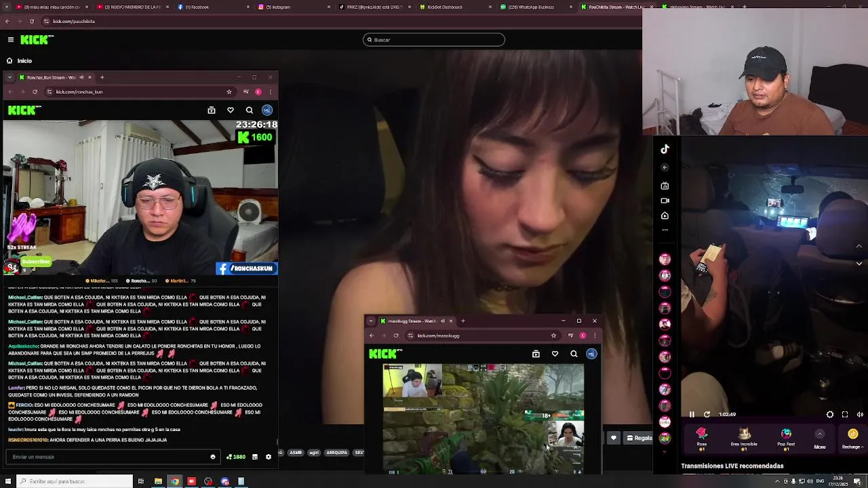Open TikTok player settings gear
This screenshot has height=488, width=868.
[x=830, y=415]
